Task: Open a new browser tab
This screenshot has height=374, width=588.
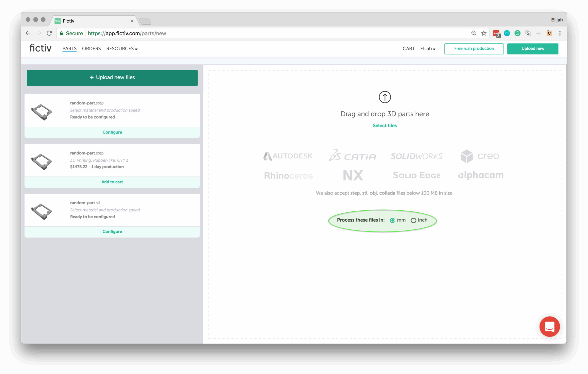Action: point(145,22)
